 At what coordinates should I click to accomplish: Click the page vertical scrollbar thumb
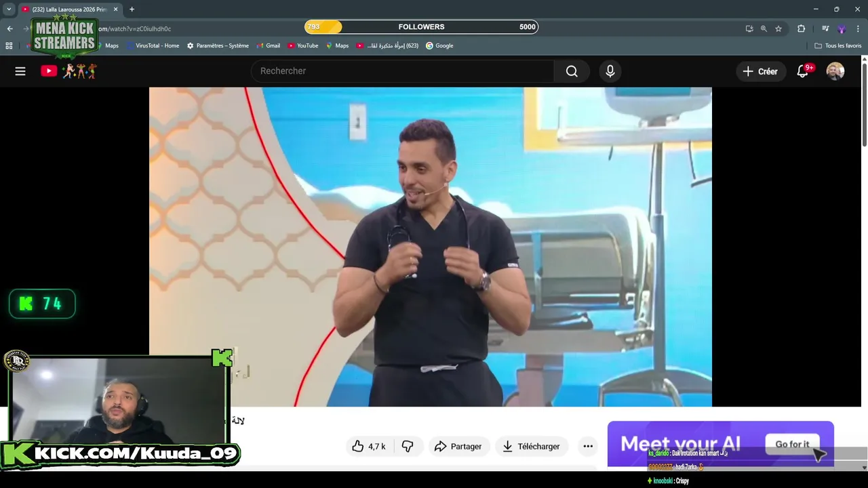[864, 105]
